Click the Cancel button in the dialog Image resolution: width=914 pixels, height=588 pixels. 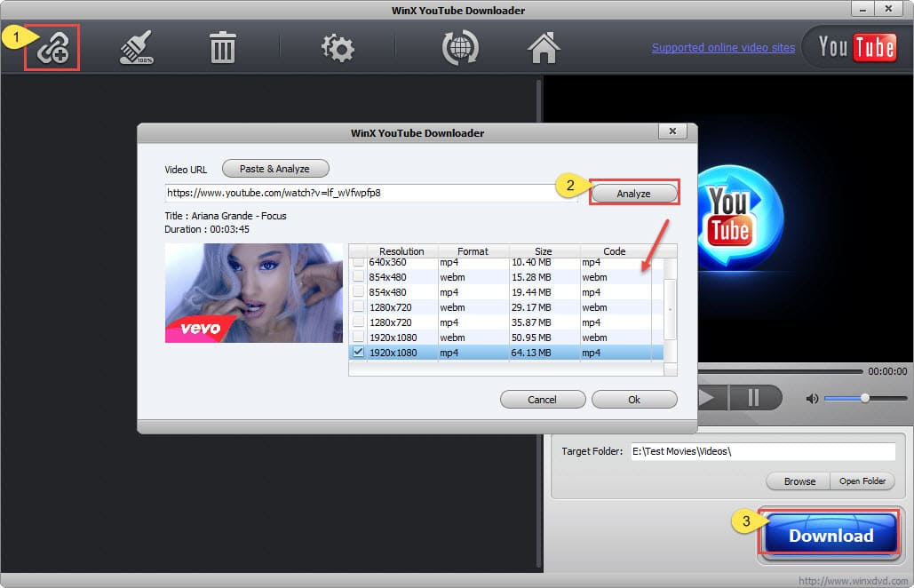(542, 400)
